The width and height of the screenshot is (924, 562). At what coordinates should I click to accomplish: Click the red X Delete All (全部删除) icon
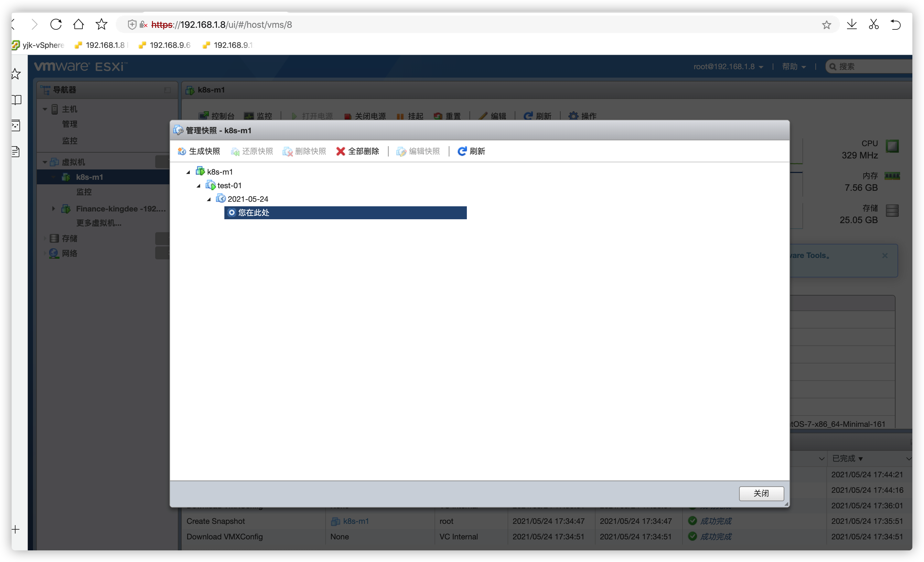[x=340, y=151]
